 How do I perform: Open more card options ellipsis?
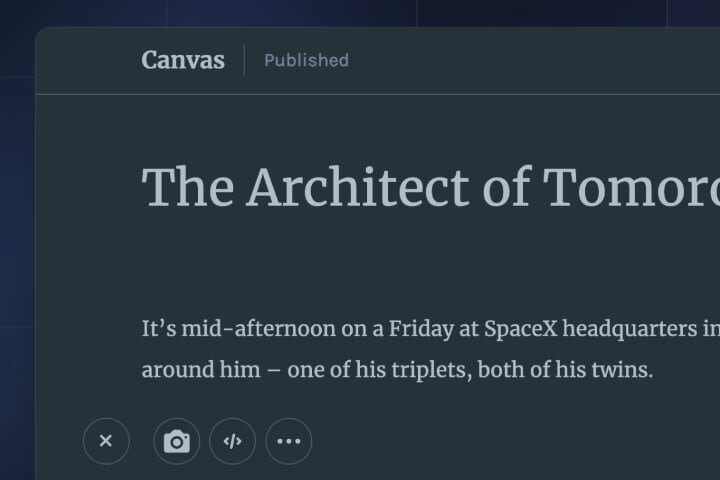pos(289,441)
